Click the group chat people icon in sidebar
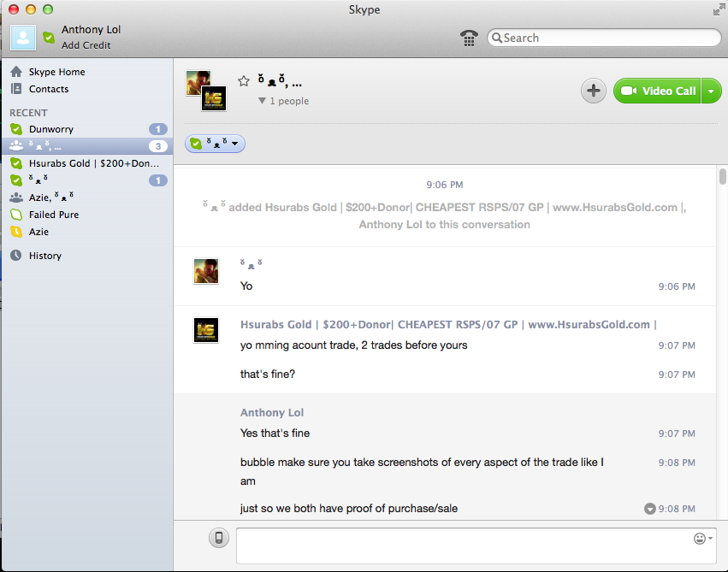This screenshot has height=572, width=728. (x=16, y=145)
